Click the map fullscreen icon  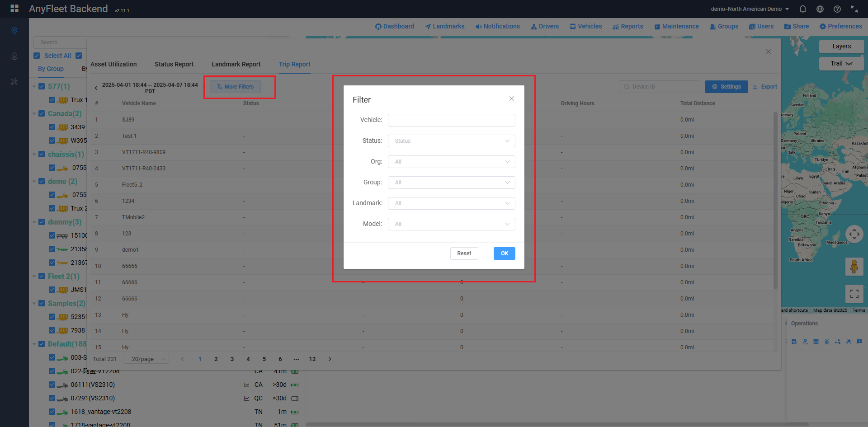point(854,294)
